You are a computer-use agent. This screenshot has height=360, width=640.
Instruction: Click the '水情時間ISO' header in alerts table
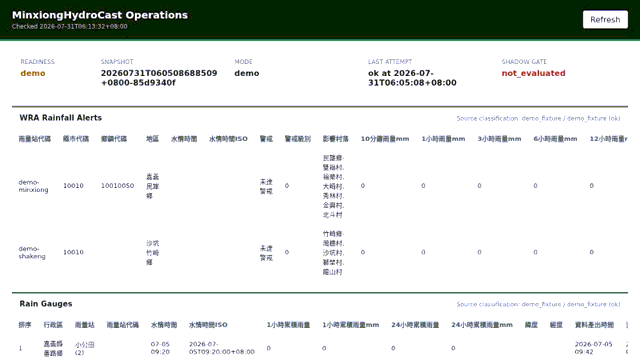click(x=228, y=139)
